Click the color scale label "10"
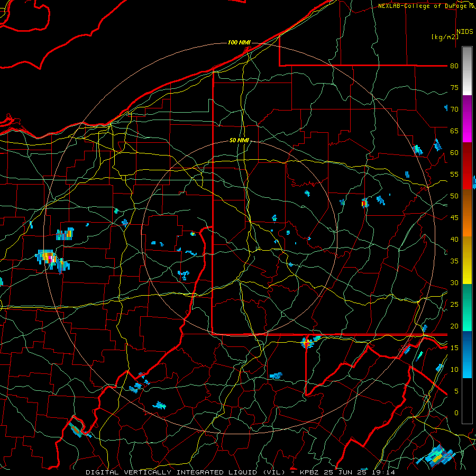This screenshot has width=476, height=476. [x=454, y=370]
